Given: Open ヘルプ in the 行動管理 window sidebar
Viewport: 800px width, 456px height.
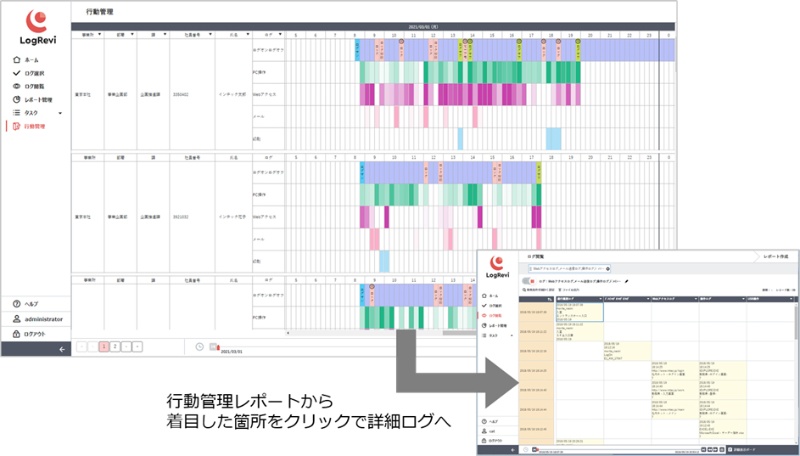Looking at the screenshot, I should point(26,303).
